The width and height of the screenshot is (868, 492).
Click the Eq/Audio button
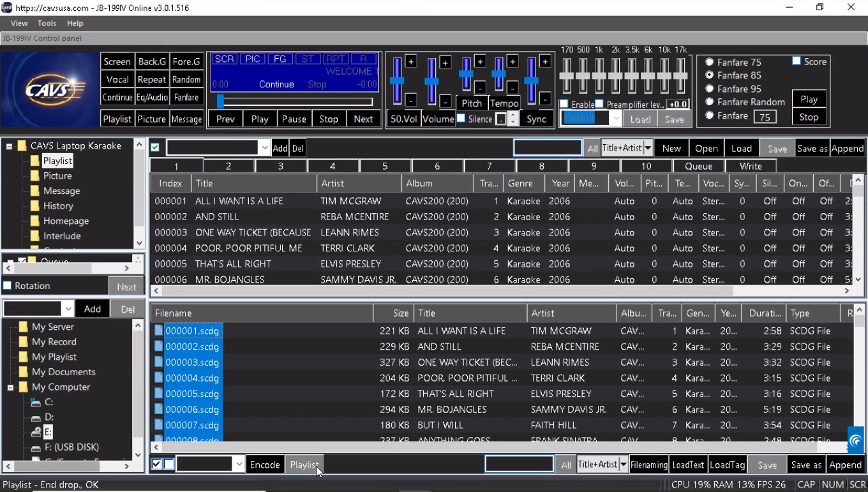click(x=152, y=98)
